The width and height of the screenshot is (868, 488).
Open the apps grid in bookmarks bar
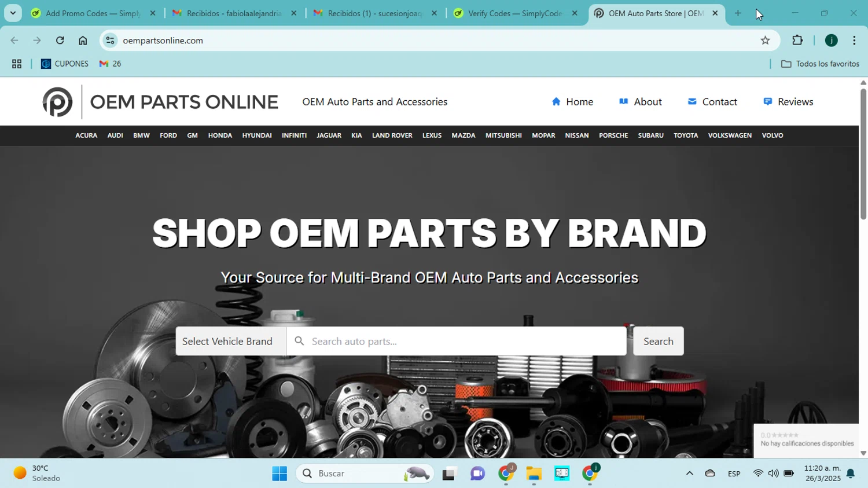pos(17,64)
